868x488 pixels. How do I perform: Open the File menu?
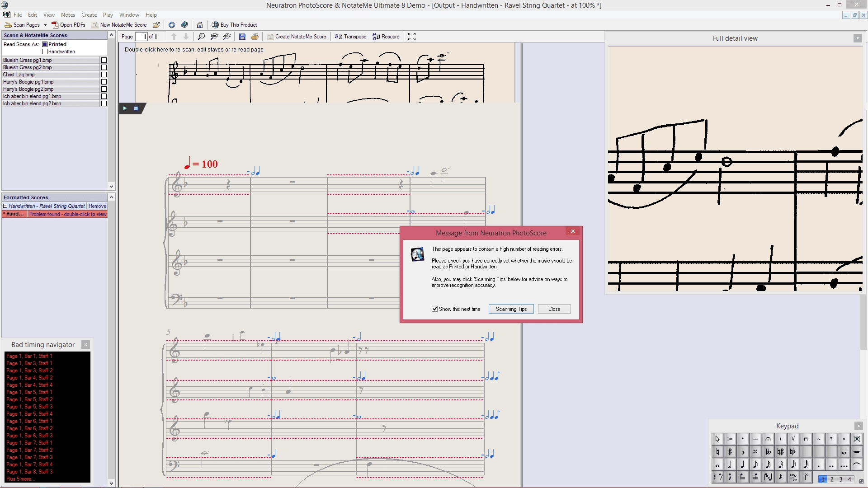(18, 15)
